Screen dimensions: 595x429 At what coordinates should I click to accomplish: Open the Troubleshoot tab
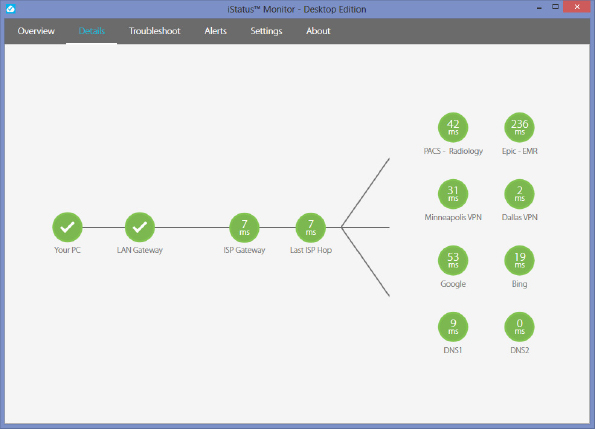(x=154, y=31)
